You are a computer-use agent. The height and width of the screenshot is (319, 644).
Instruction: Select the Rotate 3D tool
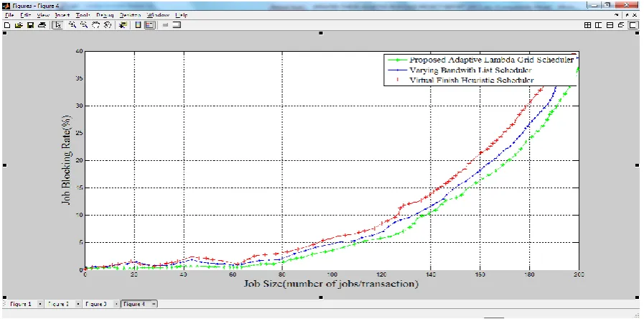point(107,25)
